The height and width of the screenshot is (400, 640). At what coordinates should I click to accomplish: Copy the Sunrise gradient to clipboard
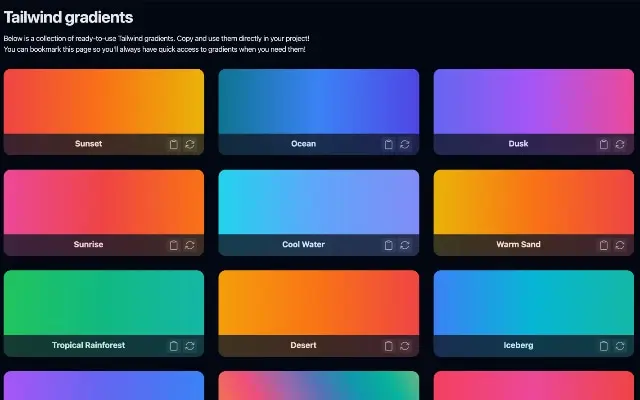click(173, 245)
